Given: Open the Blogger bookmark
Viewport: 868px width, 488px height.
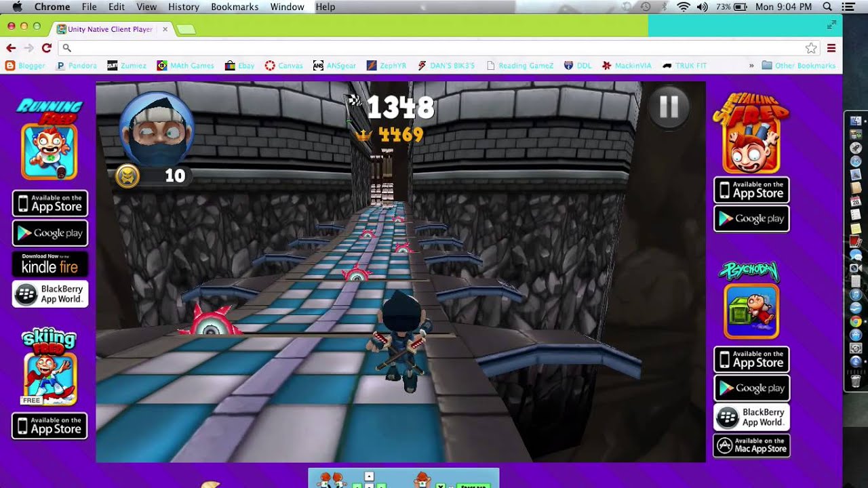Looking at the screenshot, I should pyautogui.click(x=25, y=66).
